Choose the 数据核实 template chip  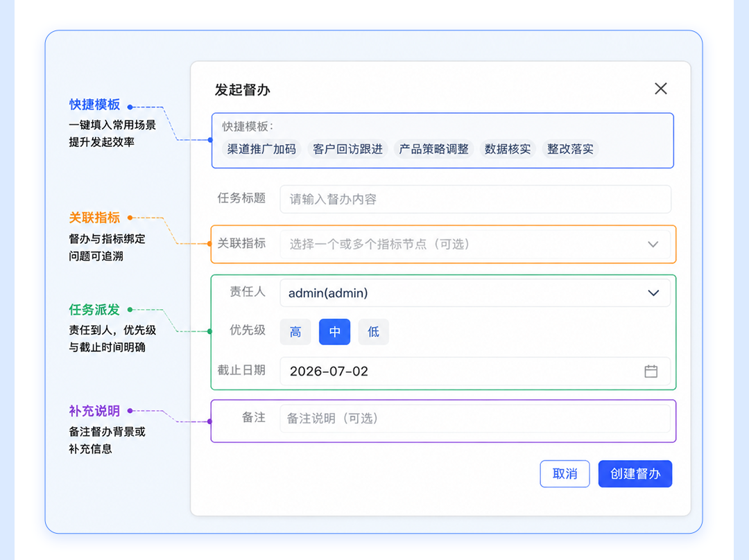[x=507, y=149]
